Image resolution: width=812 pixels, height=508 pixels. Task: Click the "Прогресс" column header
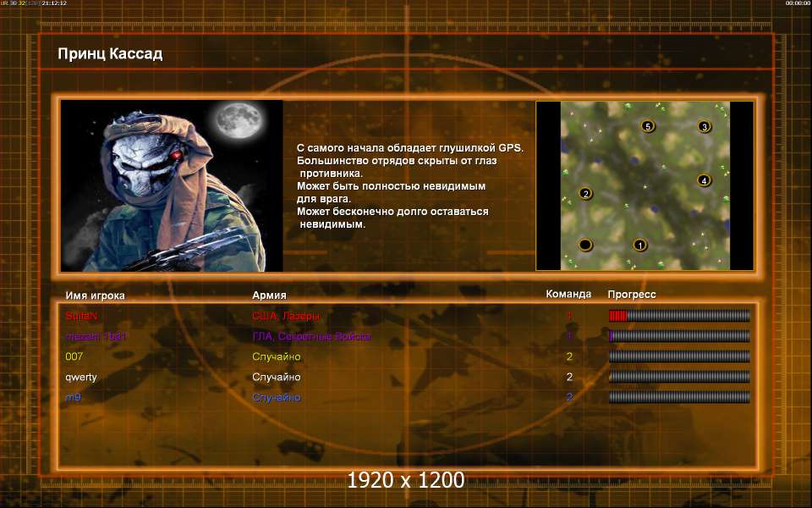[632, 295]
